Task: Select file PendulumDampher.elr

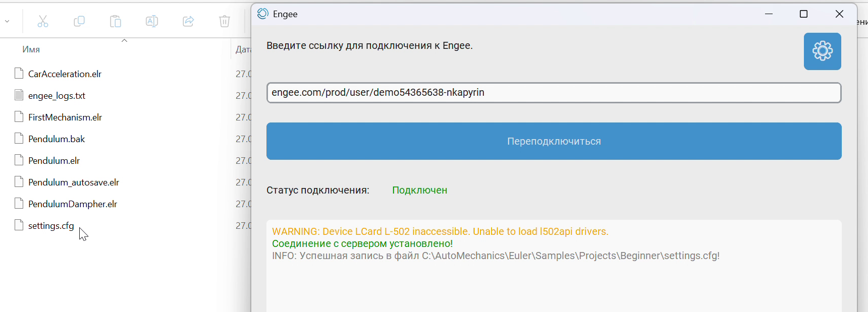Action: point(73,204)
